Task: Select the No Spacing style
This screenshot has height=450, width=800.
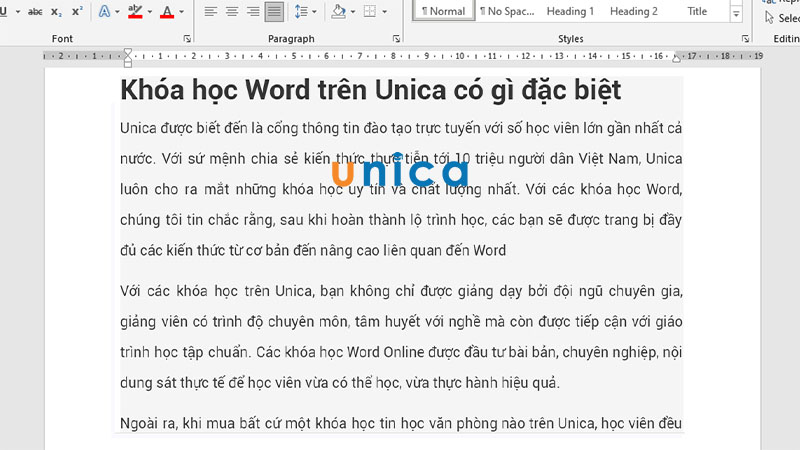Action: [507, 12]
